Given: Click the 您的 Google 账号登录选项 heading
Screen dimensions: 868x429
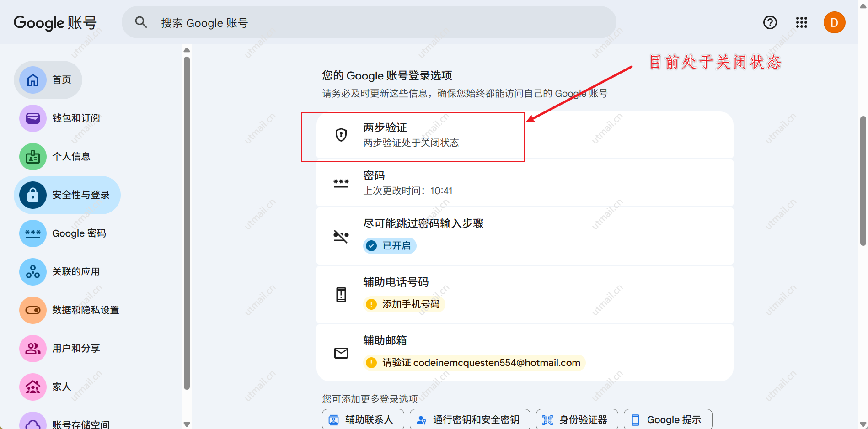Looking at the screenshot, I should pos(387,75).
